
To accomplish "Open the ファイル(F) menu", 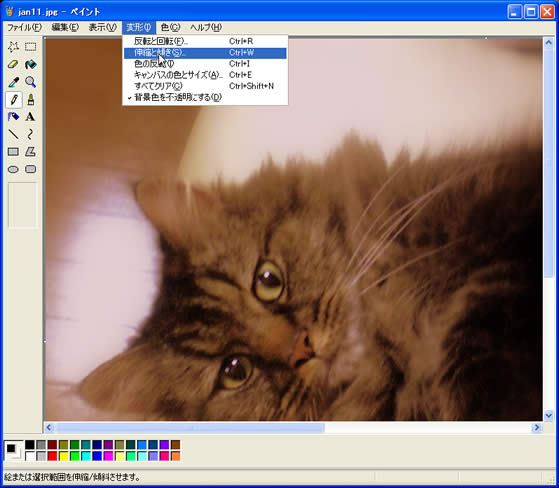I will click(24, 27).
